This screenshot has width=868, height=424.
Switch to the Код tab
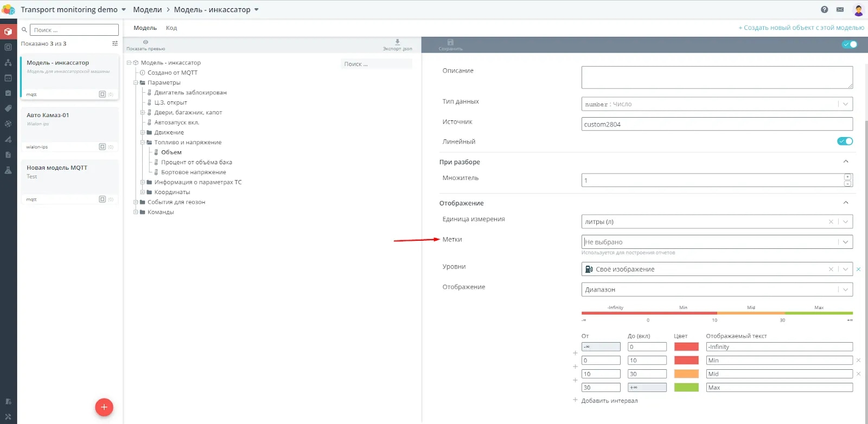[x=171, y=28]
